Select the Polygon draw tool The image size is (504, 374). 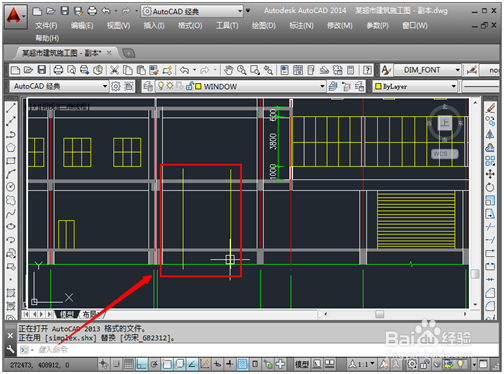tap(11, 147)
